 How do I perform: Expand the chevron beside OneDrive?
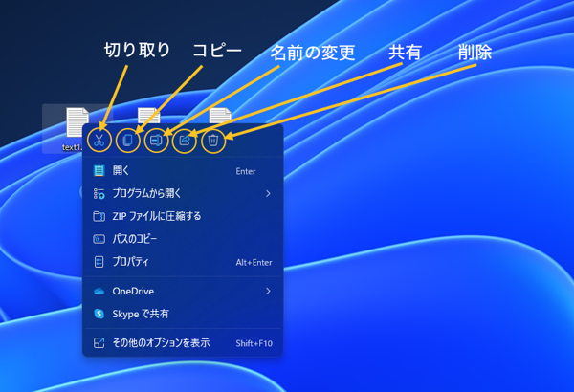[268, 291]
